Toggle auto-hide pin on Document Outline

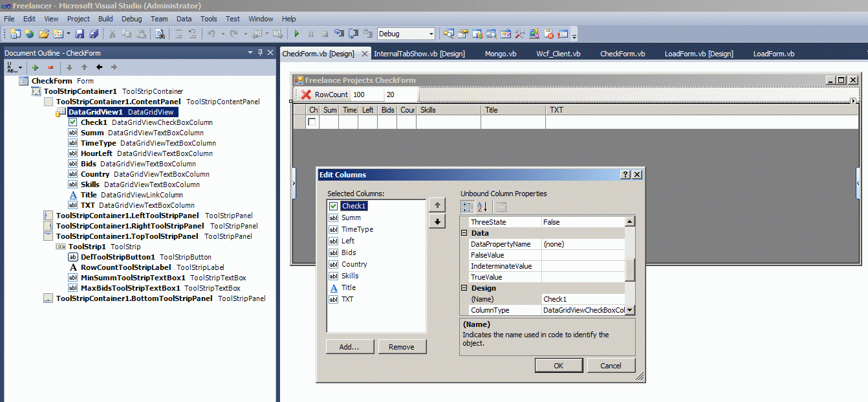261,53
